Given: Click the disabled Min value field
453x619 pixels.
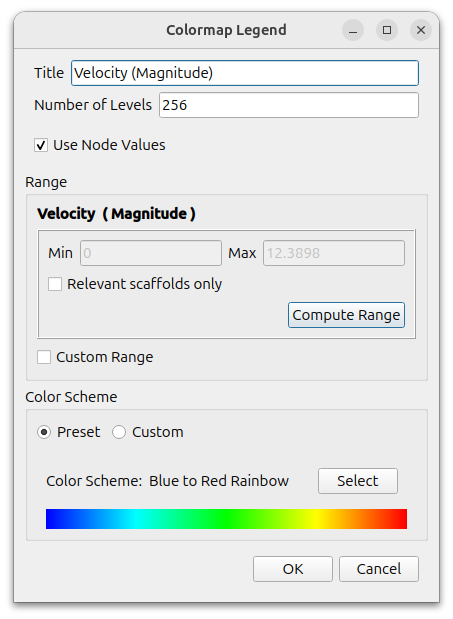Looking at the screenshot, I should [x=151, y=253].
